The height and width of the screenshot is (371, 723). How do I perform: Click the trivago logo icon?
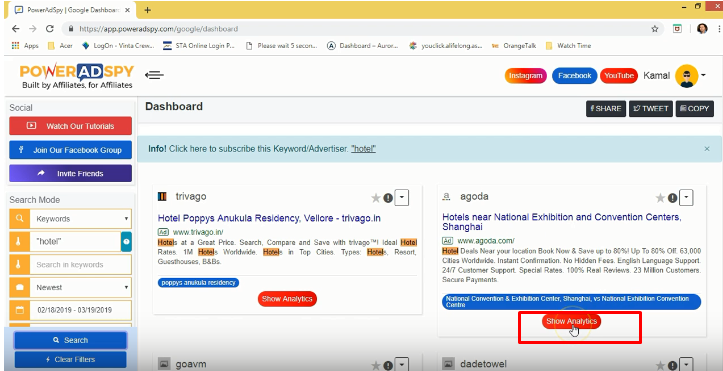pyautogui.click(x=162, y=197)
